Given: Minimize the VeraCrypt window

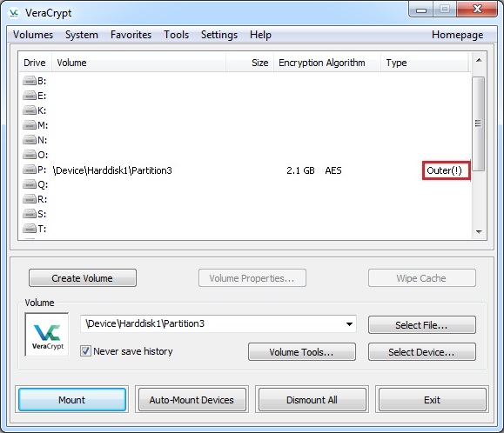Looking at the screenshot, I should pos(421,9).
